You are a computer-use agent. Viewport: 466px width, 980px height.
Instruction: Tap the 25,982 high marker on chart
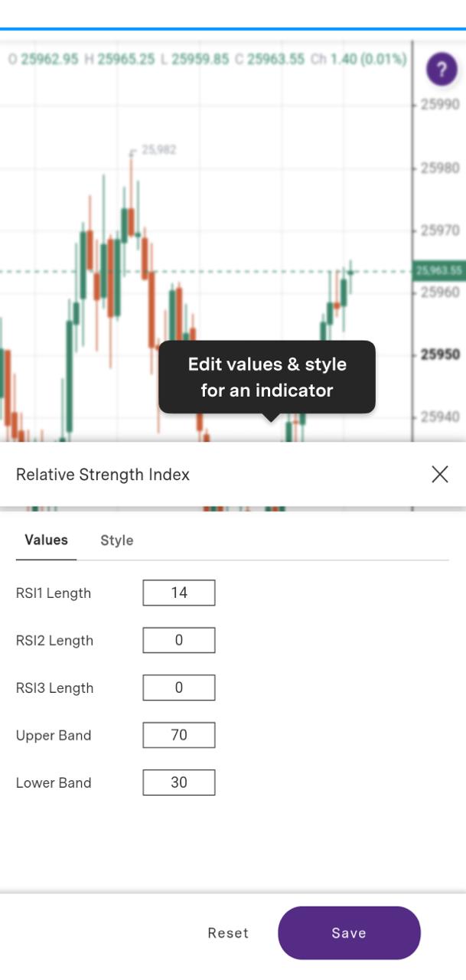158,150
